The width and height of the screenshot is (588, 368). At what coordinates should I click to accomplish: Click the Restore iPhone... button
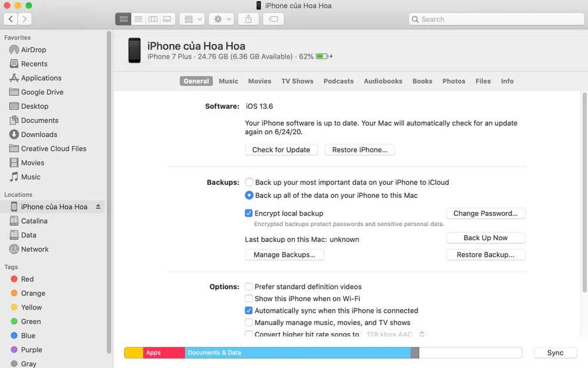pos(360,150)
